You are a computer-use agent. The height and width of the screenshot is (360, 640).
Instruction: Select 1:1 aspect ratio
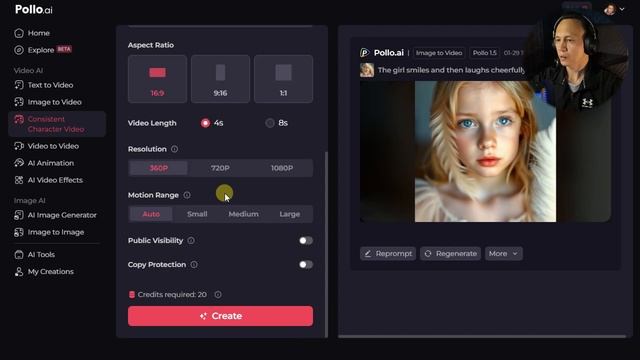click(284, 79)
